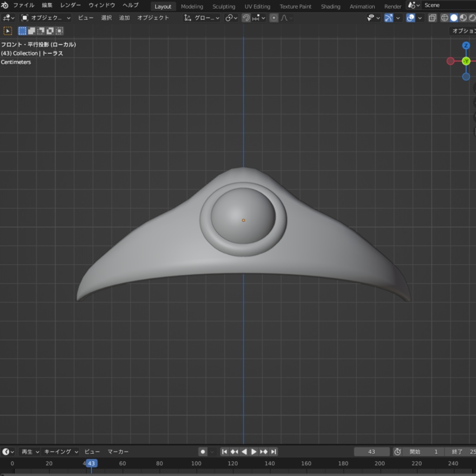The width and height of the screenshot is (476, 476).
Task: Select the wireframe viewport shading mode
Action: point(445,18)
